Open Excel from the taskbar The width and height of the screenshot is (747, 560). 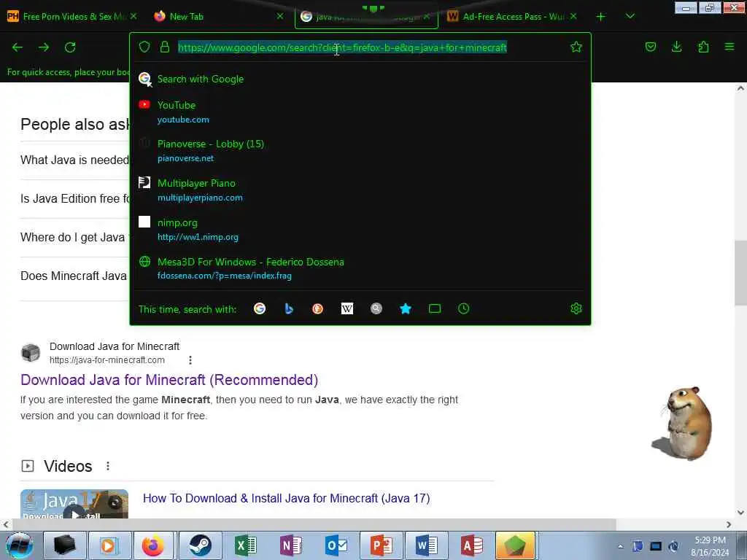(246, 545)
